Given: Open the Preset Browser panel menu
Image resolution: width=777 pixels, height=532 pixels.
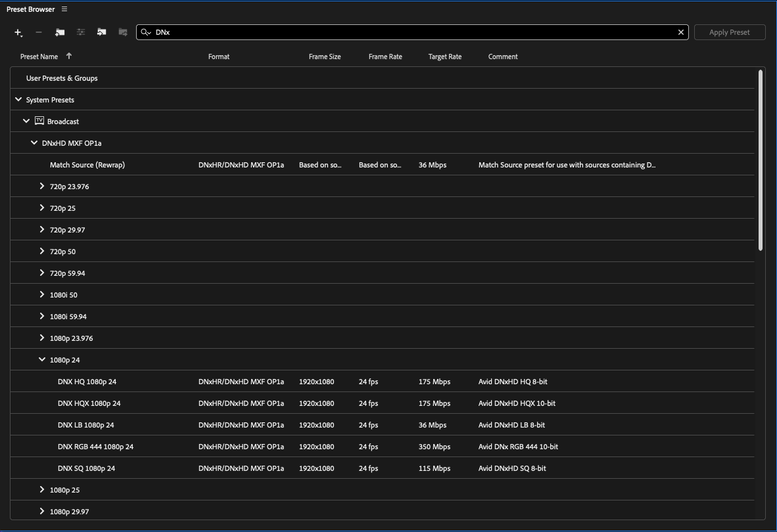Looking at the screenshot, I should [x=63, y=9].
